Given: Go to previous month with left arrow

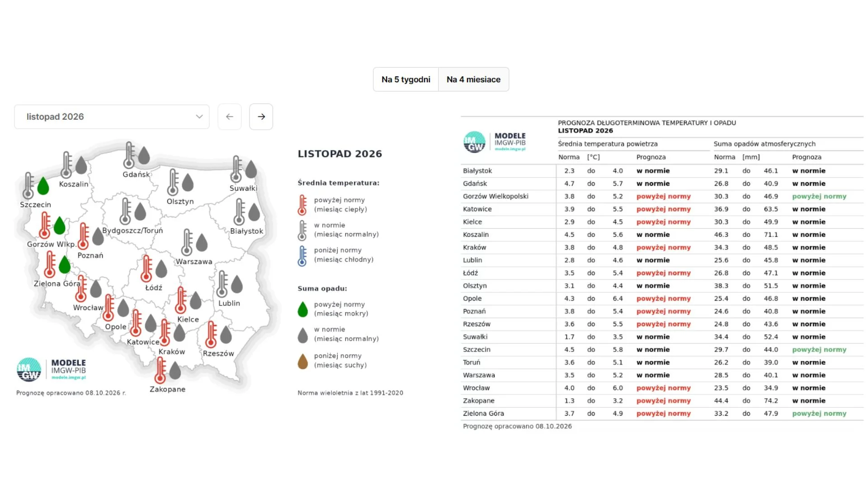Looking at the screenshot, I should click(x=230, y=117).
